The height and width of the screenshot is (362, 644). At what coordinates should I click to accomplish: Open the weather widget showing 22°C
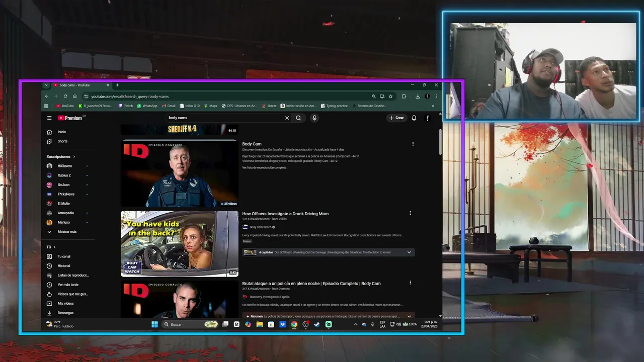[x=59, y=324]
